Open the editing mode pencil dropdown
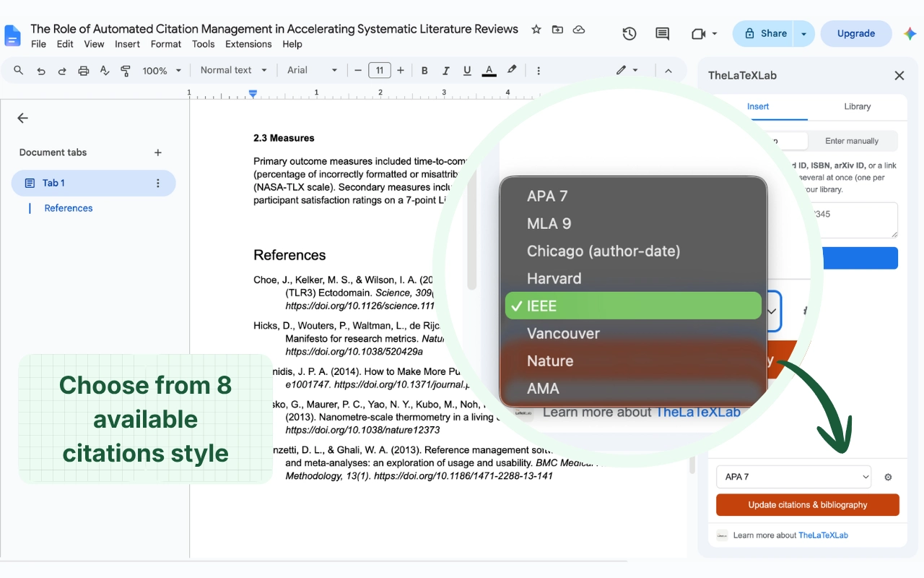The height and width of the screenshot is (578, 924). pos(627,70)
